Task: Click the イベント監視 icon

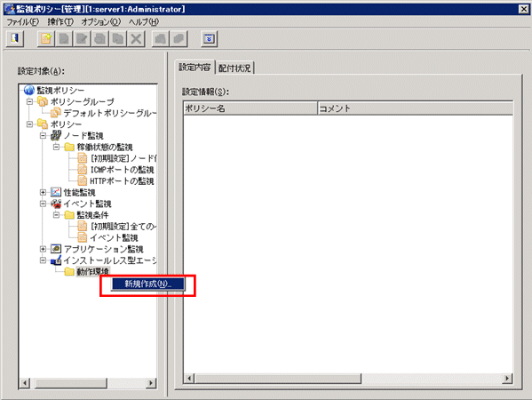Action: (56, 204)
